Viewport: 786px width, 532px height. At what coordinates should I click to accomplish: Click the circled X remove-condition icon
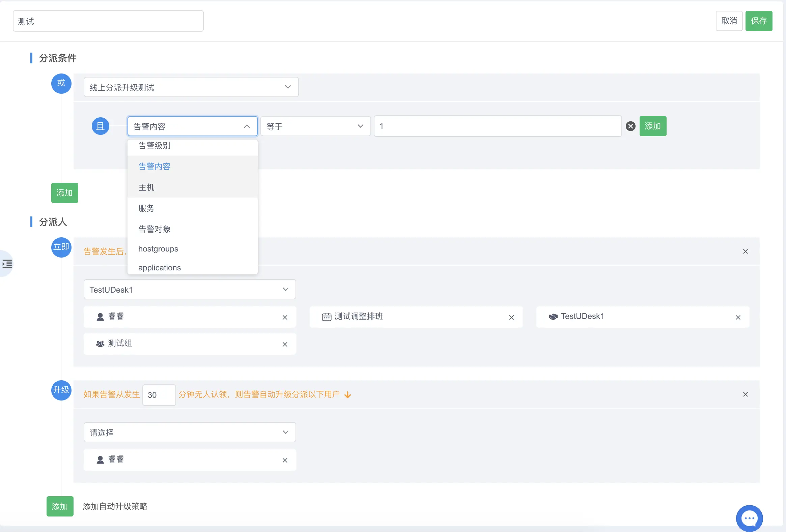pyautogui.click(x=630, y=126)
